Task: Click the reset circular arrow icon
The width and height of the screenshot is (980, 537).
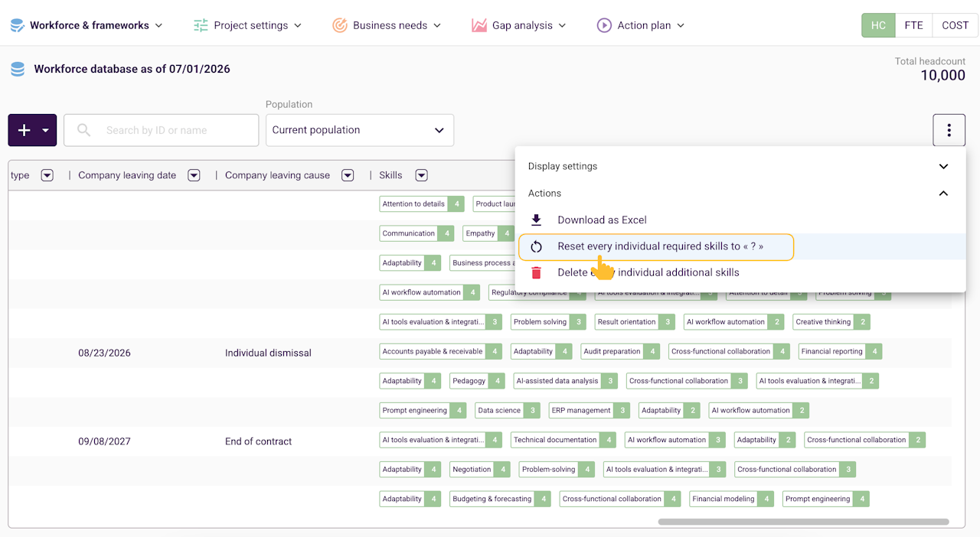Action: point(536,246)
